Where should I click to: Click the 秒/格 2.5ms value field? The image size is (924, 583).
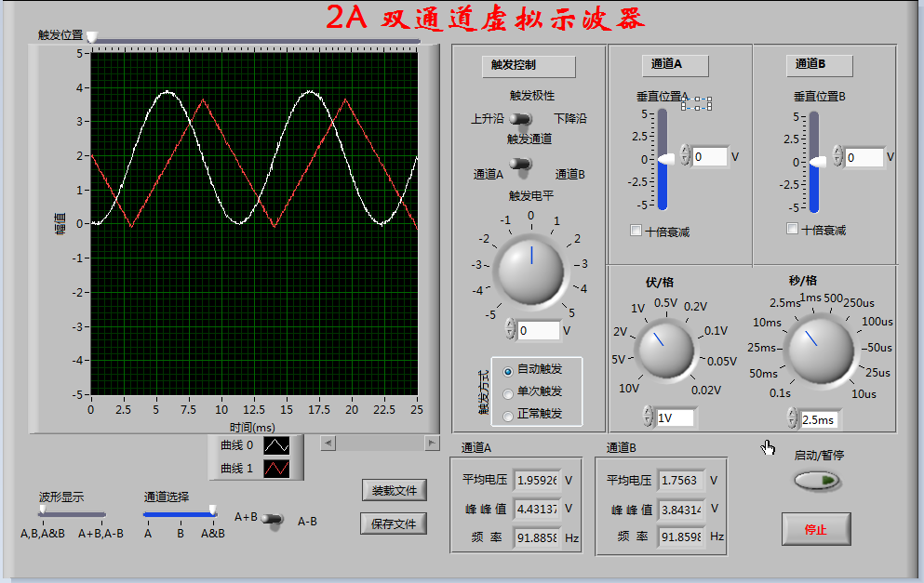point(820,419)
